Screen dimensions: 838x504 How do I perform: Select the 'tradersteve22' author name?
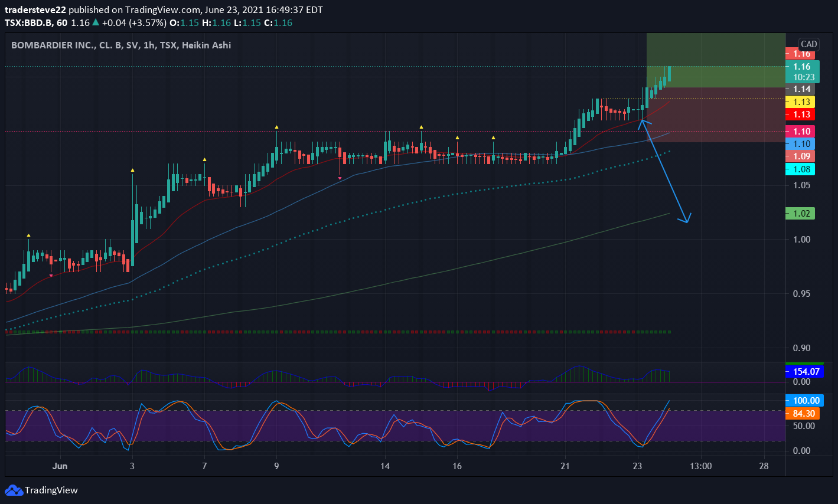[35, 9]
